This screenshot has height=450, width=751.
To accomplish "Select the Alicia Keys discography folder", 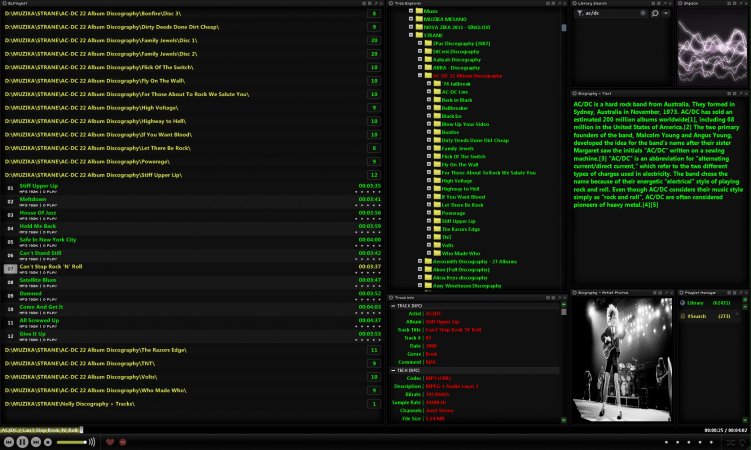I will [460, 278].
